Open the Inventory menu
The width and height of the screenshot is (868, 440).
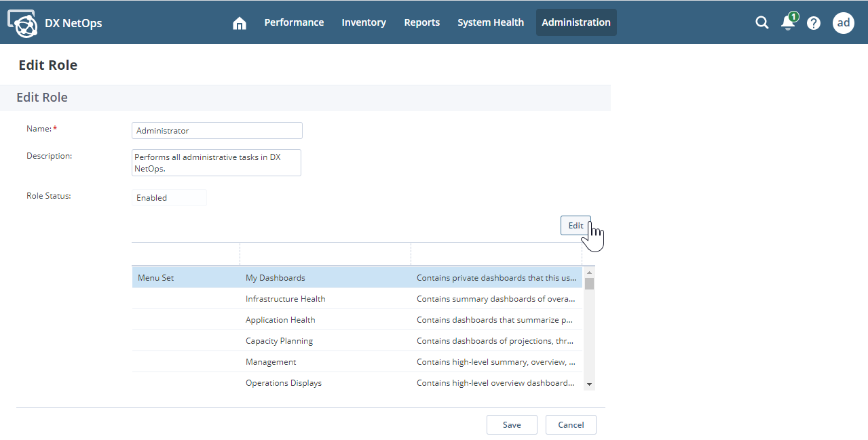[364, 22]
